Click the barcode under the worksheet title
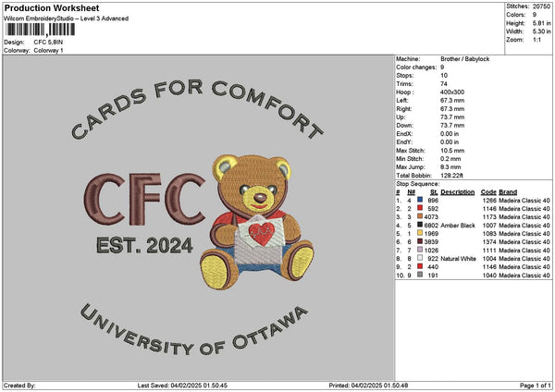Image resolution: width=555 pixels, height=392 pixels. pyautogui.click(x=41, y=30)
